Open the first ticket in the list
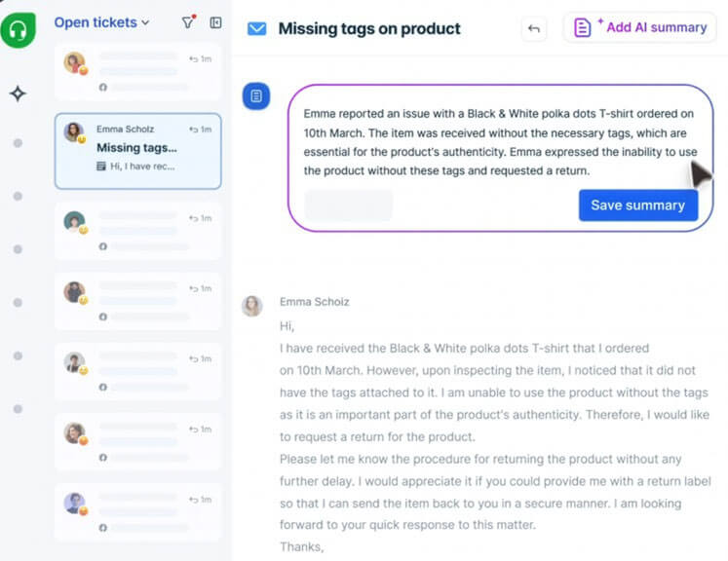The image size is (728, 561). click(x=137, y=72)
